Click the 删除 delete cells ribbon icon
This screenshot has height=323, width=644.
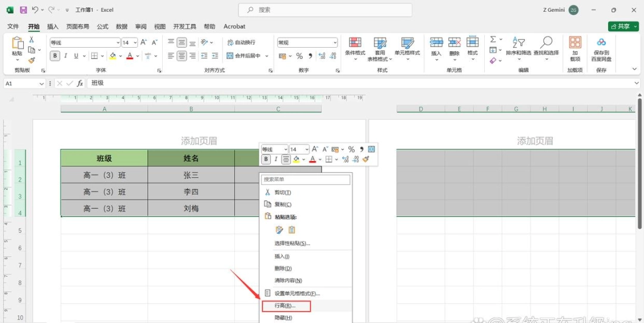tap(454, 42)
